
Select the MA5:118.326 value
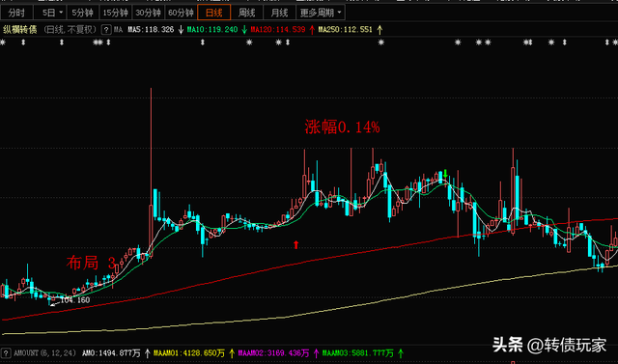click(x=151, y=30)
